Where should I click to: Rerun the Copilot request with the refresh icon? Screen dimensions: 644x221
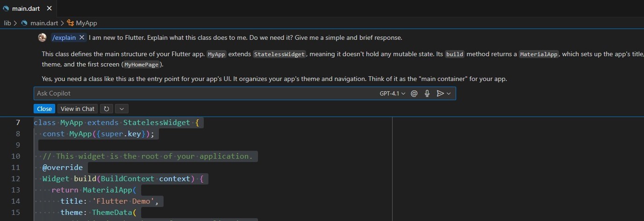[x=107, y=109]
